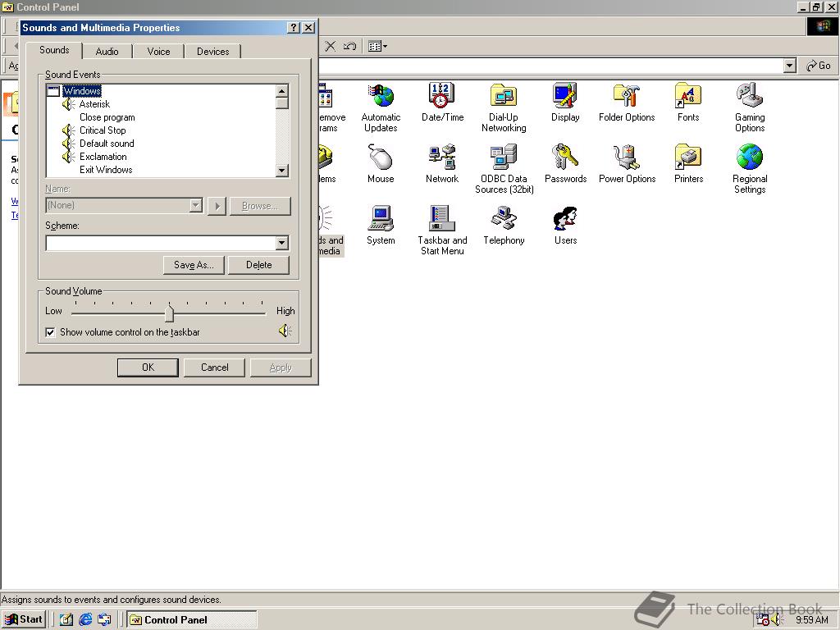Click the Control Panel taskbar button
This screenshot has height=630, width=840.
192,620
